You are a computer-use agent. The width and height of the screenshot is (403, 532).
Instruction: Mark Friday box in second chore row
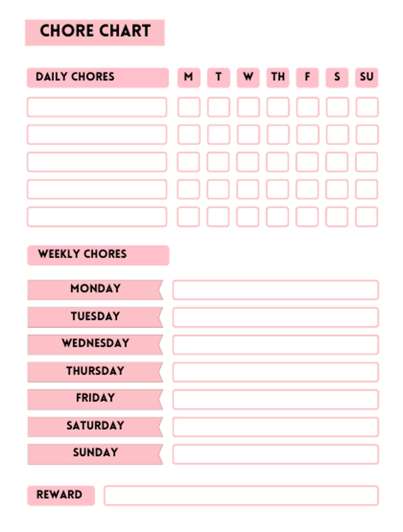pos(307,134)
